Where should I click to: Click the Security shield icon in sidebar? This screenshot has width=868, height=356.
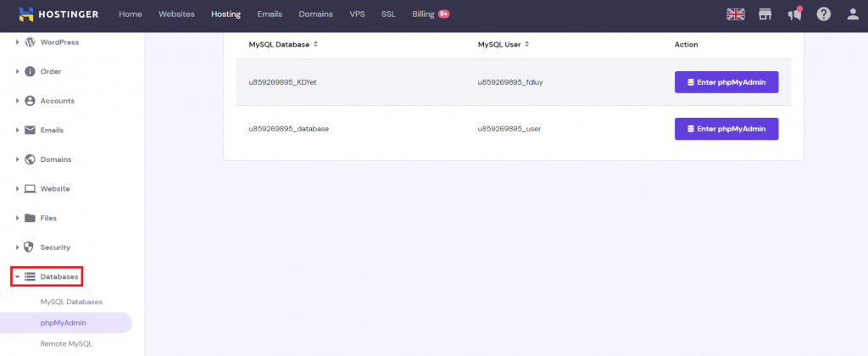click(x=31, y=248)
